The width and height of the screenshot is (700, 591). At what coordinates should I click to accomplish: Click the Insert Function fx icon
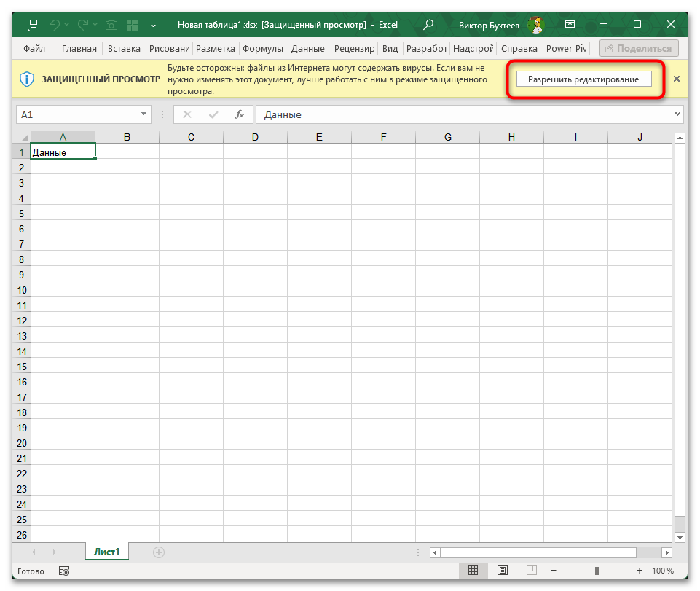click(240, 115)
